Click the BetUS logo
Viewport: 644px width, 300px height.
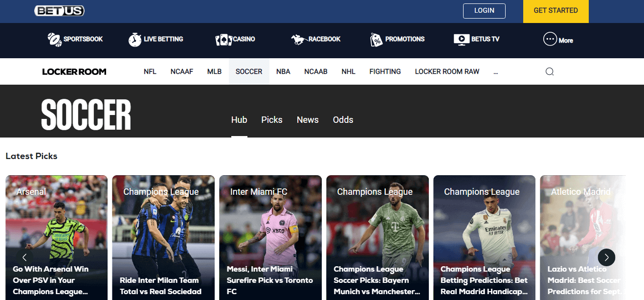point(59,10)
